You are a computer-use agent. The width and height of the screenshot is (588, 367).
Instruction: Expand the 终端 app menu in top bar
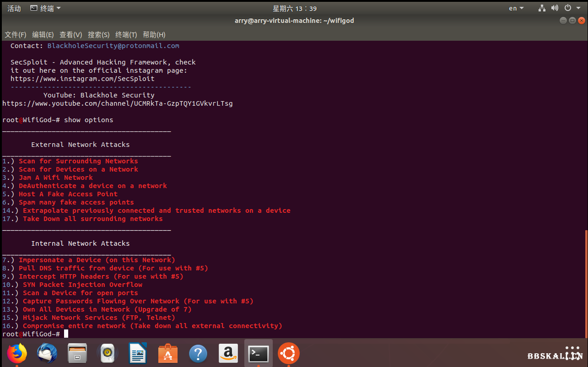(45, 8)
